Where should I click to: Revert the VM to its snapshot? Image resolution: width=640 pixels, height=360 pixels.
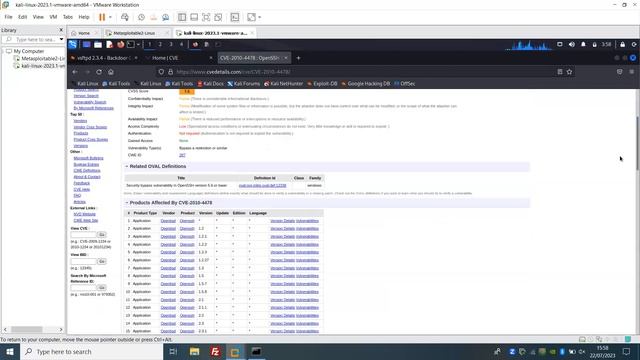click(153, 17)
